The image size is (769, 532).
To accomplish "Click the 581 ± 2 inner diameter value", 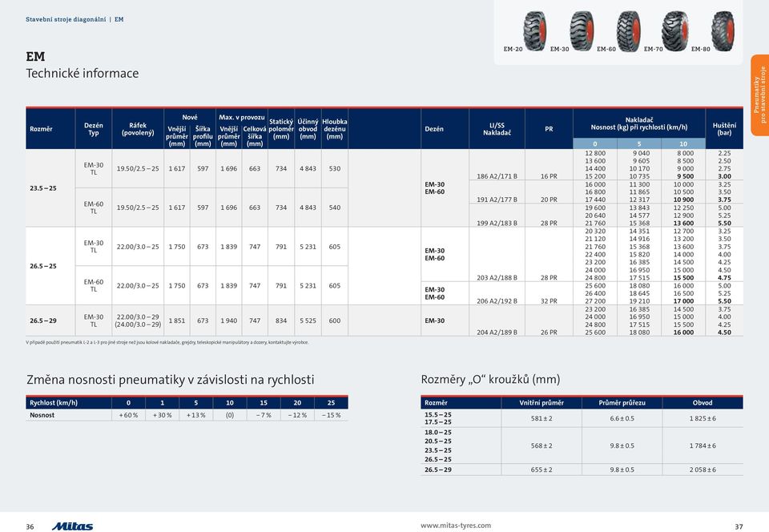I will coord(542,419).
